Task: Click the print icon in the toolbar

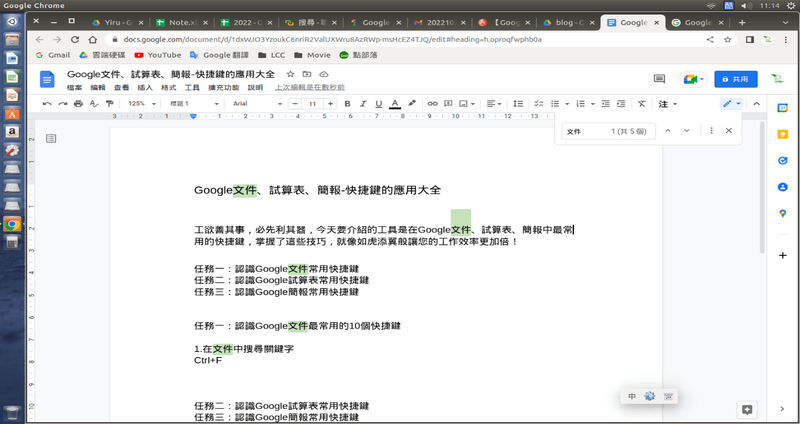Action: (x=78, y=104)
